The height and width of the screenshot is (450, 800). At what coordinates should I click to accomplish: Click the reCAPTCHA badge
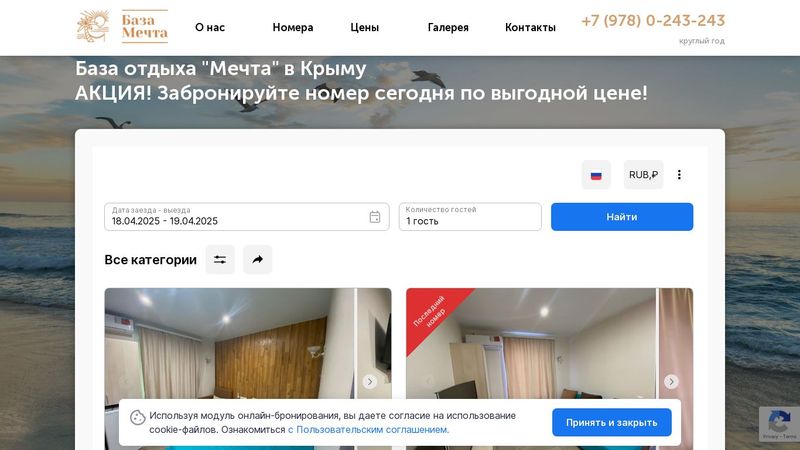point(779,423)
